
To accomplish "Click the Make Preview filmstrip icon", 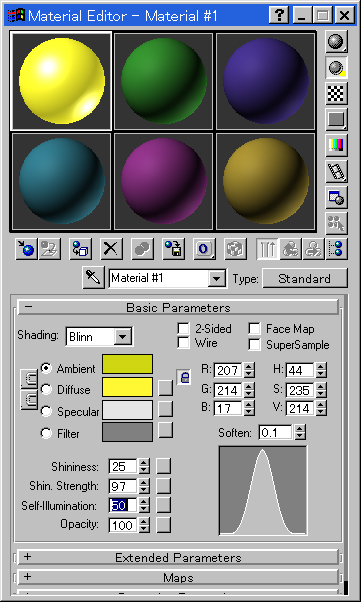I will pyautogui.click(x=337, y=171).
